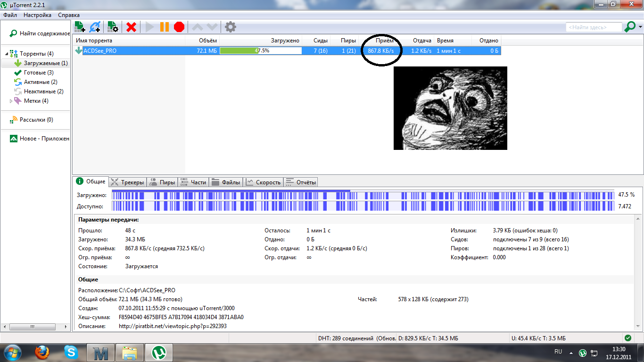
Task: Switch to the Общие tab
Action: (91, 181)
